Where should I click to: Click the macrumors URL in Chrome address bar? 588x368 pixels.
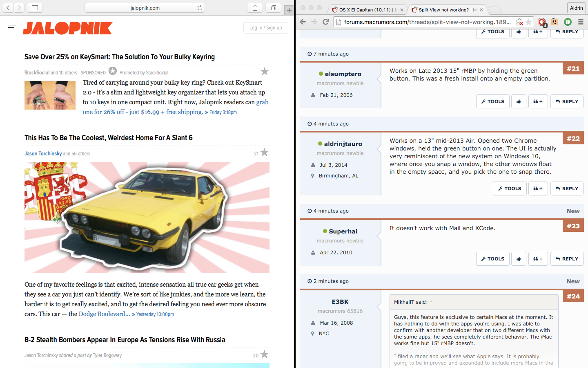[427, 22]
